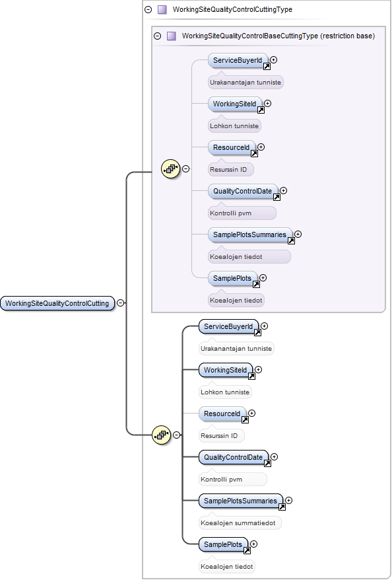Viewport: 392px width, 580px height.
Task: Click SamplePlots reference arrow in restriction base
Action: tap(256, 285)
